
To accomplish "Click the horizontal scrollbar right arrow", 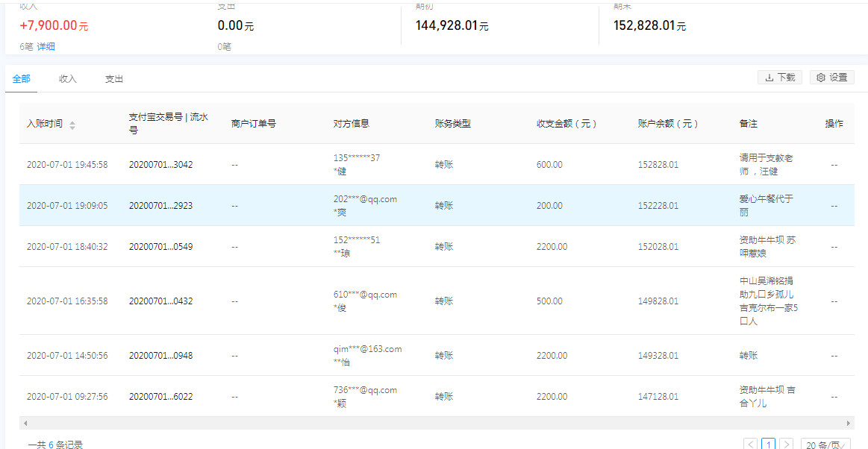I will 848,423.
